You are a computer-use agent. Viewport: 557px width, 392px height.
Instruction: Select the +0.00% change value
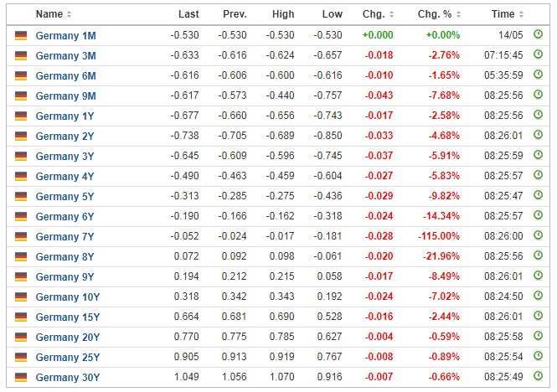point(443,35)
